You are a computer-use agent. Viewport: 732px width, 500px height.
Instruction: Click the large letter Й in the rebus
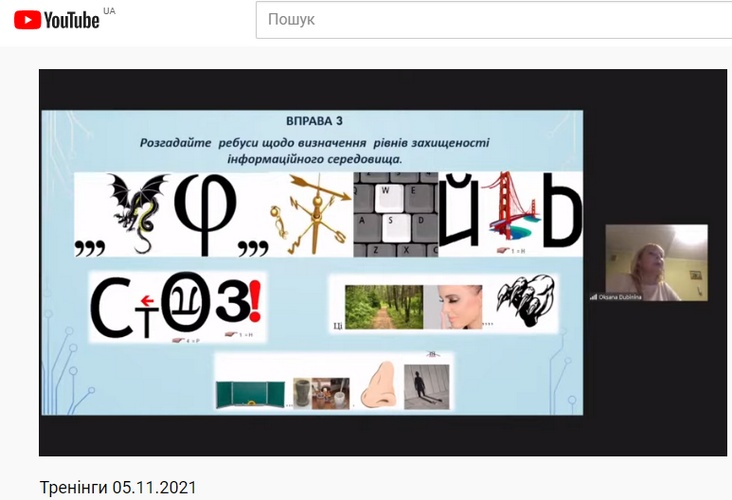click(x=459, y=209)
